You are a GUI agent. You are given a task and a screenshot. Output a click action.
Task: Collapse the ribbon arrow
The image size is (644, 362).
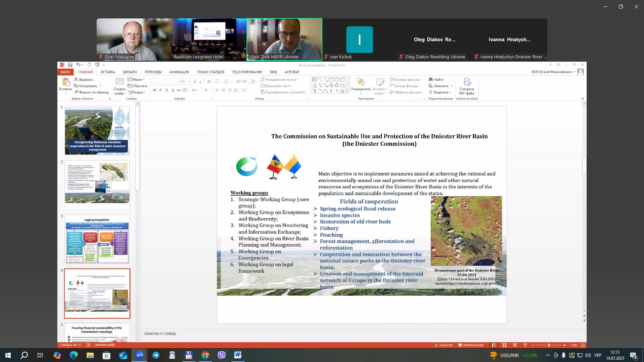click(x=583, y=99)
